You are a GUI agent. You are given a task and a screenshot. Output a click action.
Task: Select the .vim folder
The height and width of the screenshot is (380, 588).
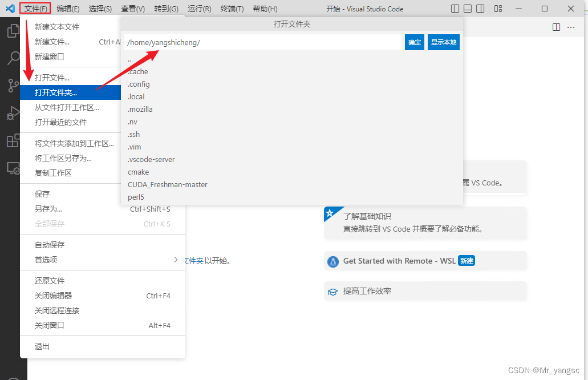[292, 147]
